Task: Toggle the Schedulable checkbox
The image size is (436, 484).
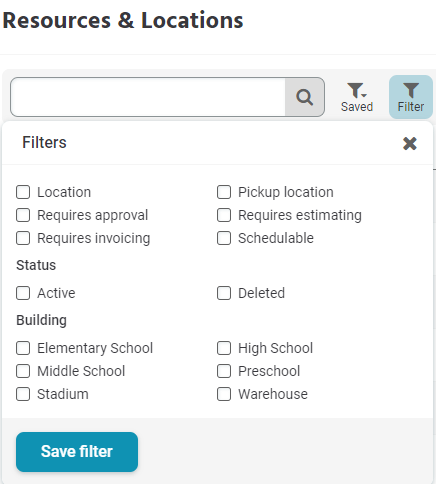Action: 224,238
